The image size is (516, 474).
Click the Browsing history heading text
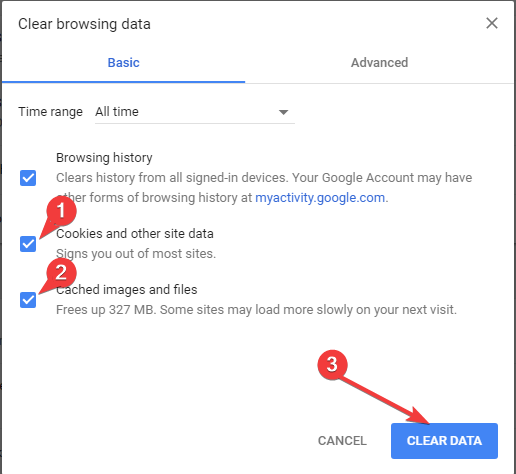point(104,158)
